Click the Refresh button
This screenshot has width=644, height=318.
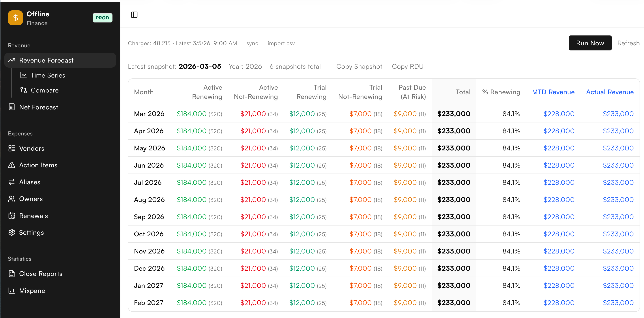pos(628,43)
